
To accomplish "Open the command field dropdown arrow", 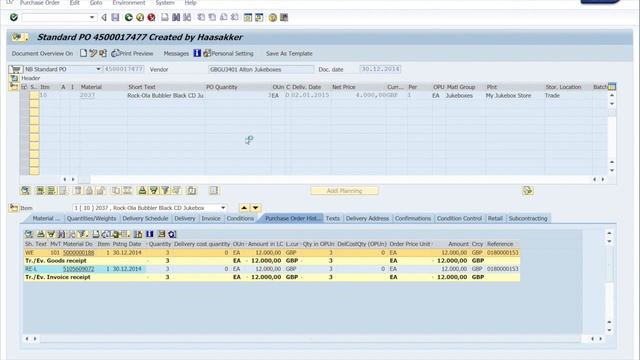I will pos(92,17).
